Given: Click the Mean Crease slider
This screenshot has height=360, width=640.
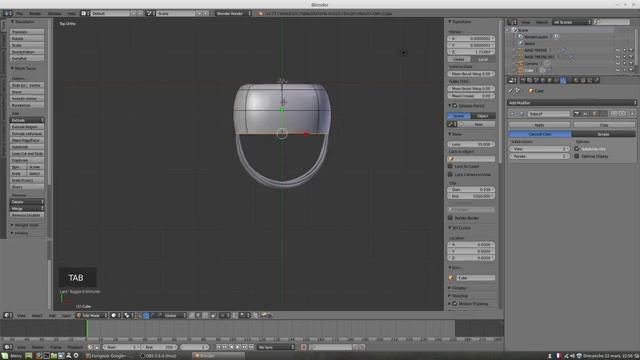Looking at the screenshot, I should click(471, 96).
